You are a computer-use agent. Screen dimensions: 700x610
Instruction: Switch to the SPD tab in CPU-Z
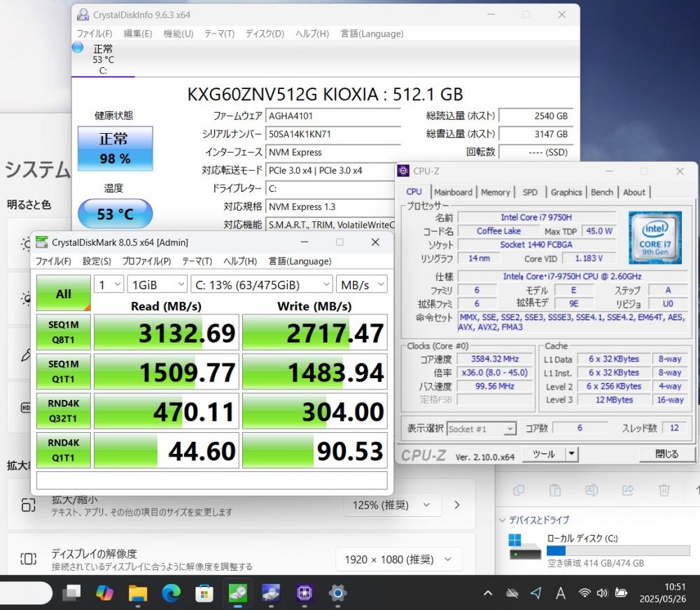coord(530,192)
